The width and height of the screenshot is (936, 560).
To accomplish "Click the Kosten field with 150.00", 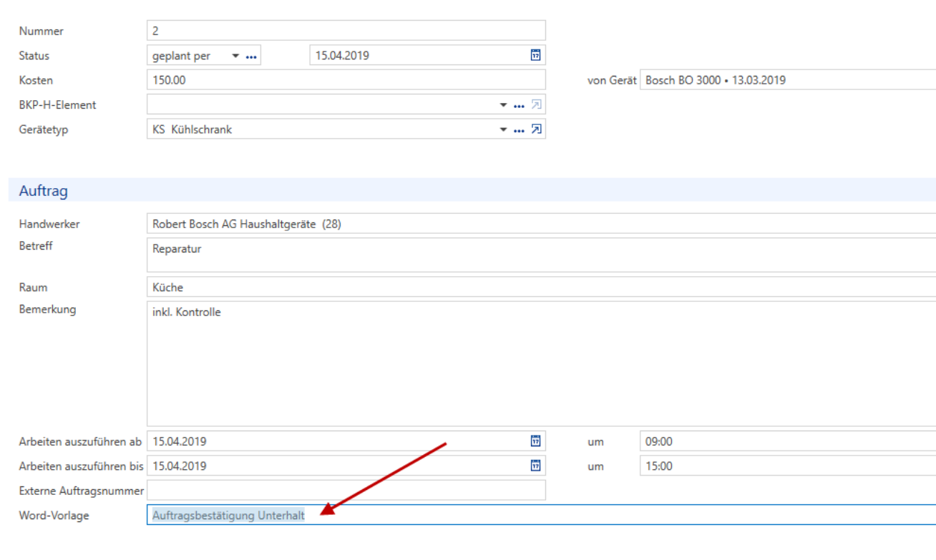I will click(x=346, y=80).
